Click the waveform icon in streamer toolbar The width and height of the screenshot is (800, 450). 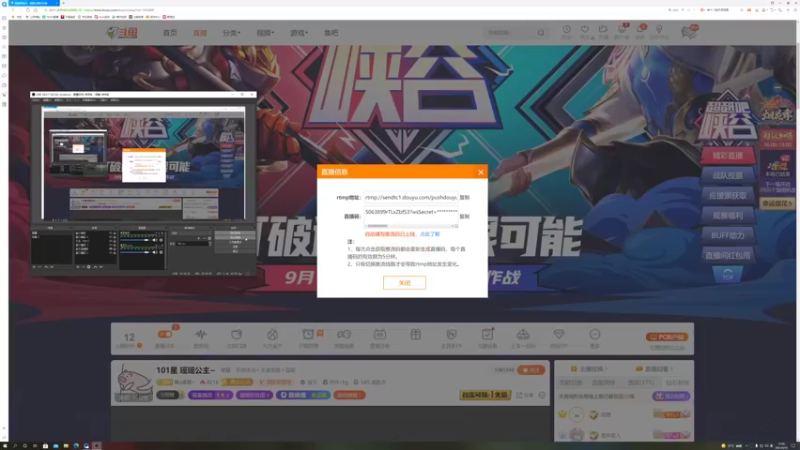(x=201, y=335)
